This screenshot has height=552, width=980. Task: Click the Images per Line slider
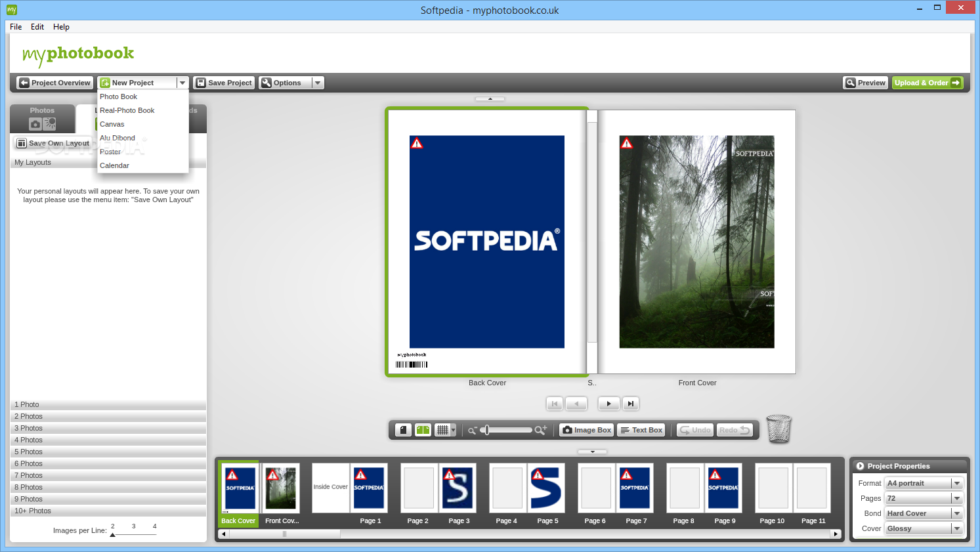(134, 534)
